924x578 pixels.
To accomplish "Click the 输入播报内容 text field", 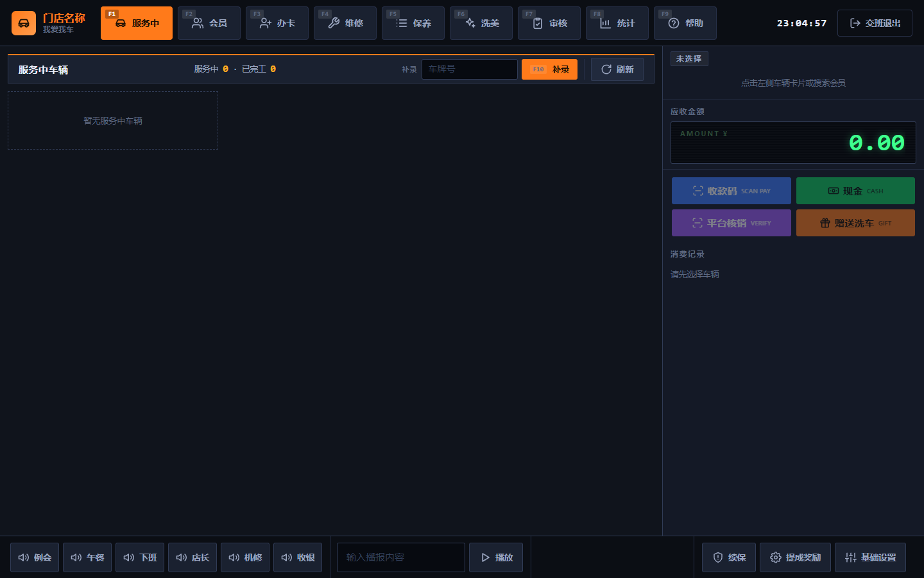I will [x=401, y=557].
